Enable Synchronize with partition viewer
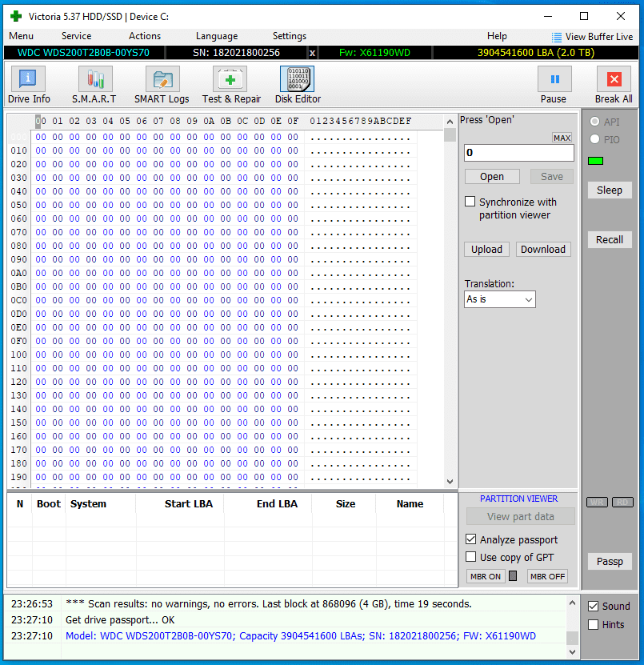 point(470,202)
